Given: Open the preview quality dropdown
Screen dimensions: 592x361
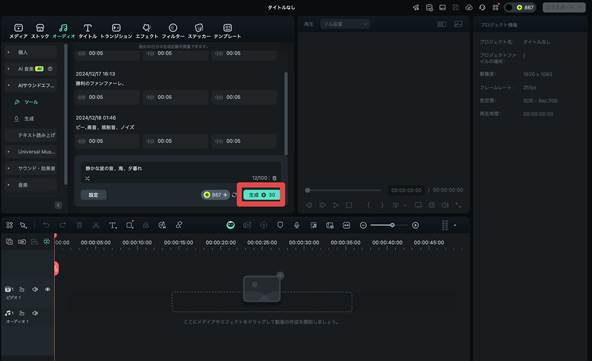Looking at the screenshot, I should (345, 24).
